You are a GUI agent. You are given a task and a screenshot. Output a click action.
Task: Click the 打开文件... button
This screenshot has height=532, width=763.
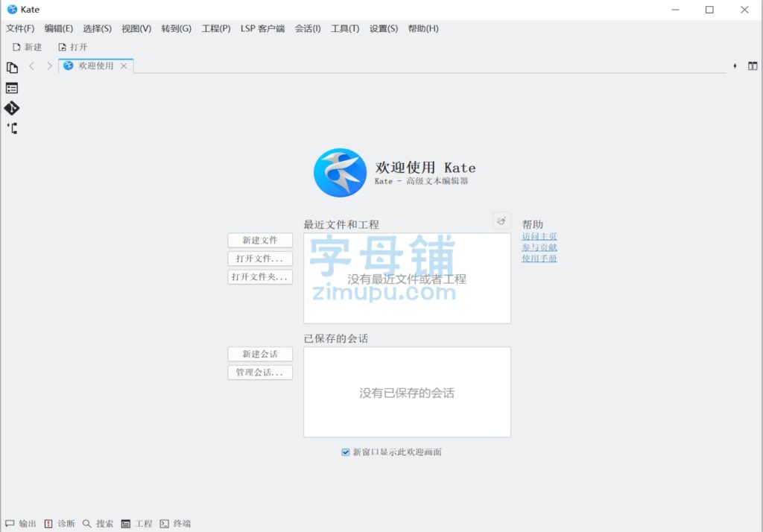[x=260, y=259]
